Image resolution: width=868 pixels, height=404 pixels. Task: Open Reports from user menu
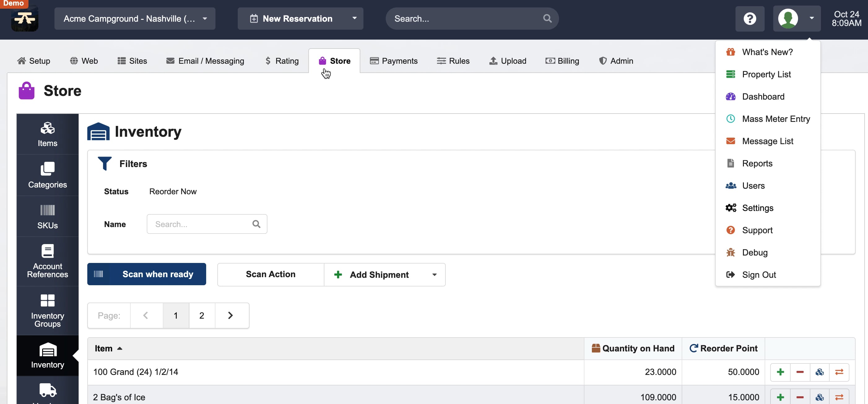coord(768,163)
